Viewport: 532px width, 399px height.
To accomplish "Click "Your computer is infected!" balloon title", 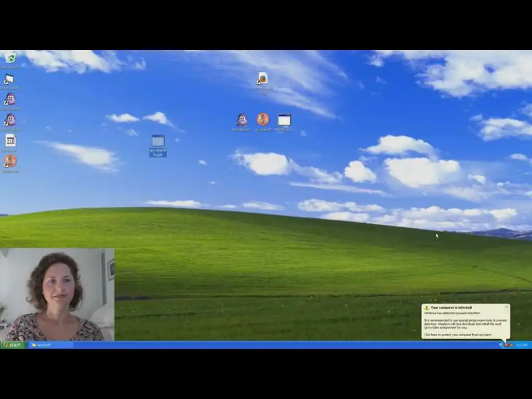I will point(451,308).
